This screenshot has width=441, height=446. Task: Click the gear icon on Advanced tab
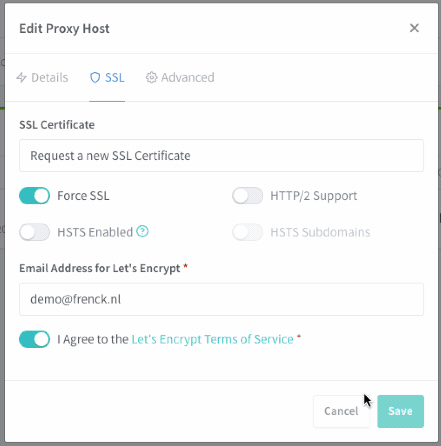(x=151, y=77)
